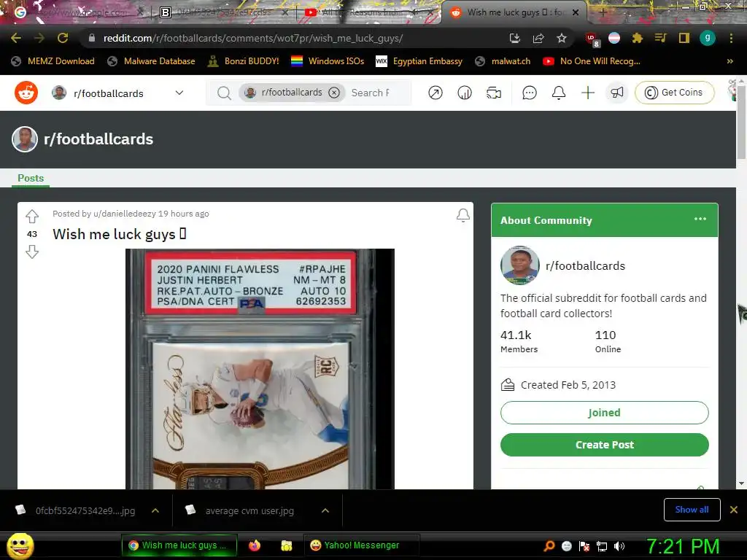The height and width of the screenshot is (560, 747).
Task: Click the install app icon in address bar
Action: (514, 38)
